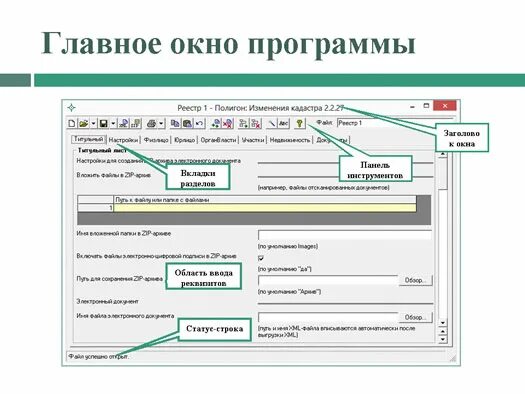Viewport: 525px width, 394px height.
Task: Click the Paste clipboard toolbar icon
Action: pyautogui.click(x=187, y=124)
